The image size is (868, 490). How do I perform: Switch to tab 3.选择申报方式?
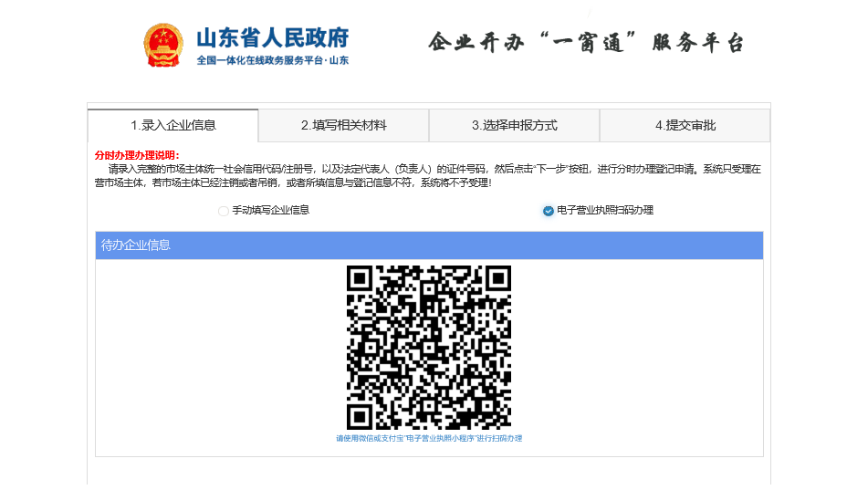click(x=514, y=125)
